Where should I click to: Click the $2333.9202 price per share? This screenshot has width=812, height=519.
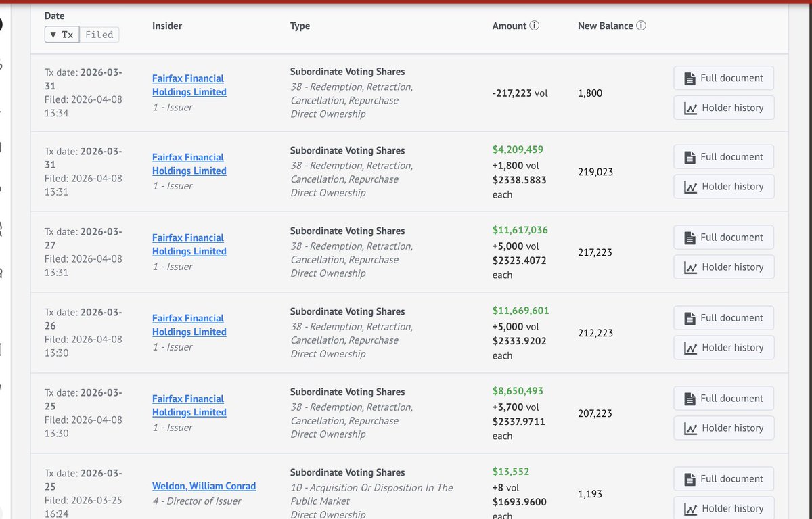coord(520,341)
